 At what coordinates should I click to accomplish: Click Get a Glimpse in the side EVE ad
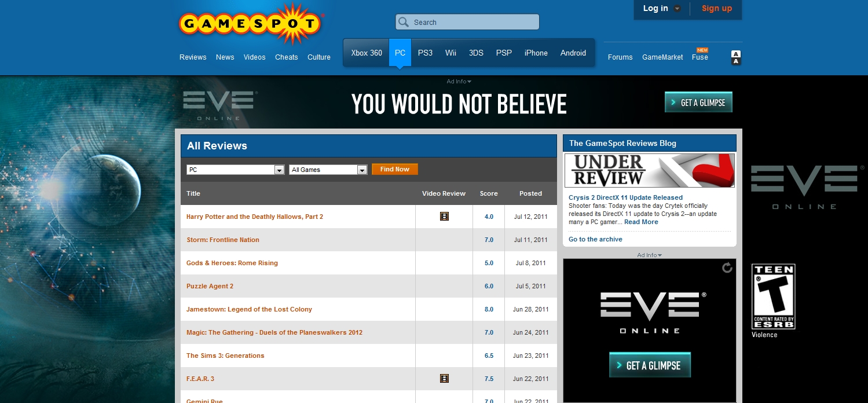tap(650, 365)
